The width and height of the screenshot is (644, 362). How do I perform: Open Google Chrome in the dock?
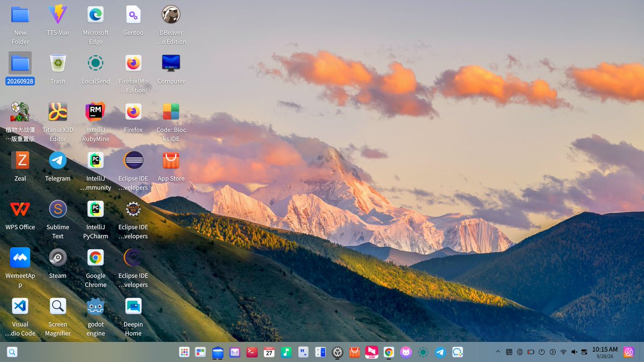coord(389,352)
